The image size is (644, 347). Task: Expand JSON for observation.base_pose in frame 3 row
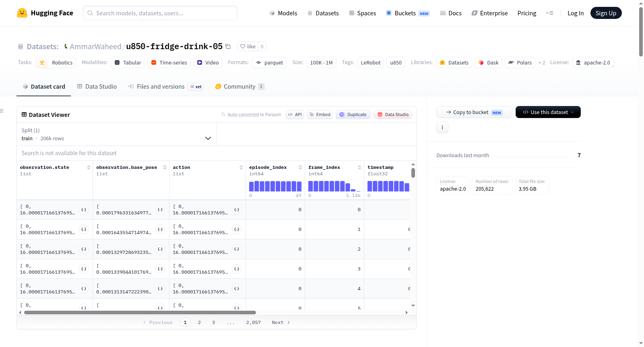tap(160, 269)
